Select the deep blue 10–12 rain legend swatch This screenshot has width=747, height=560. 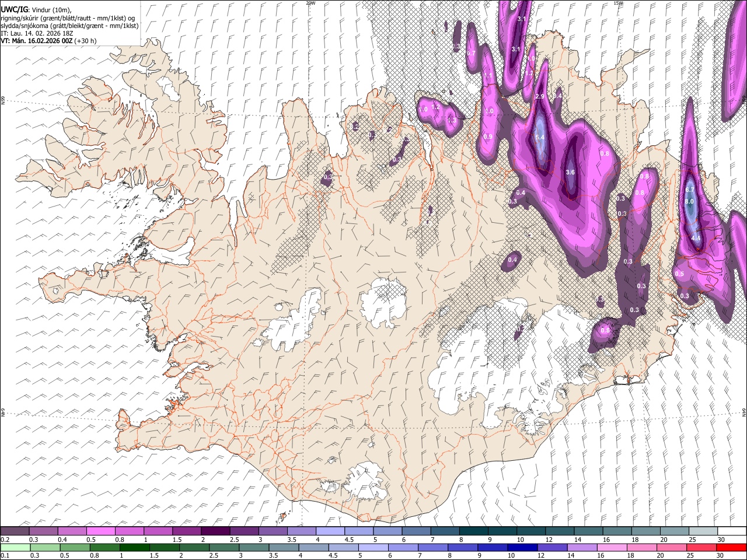click(x=523, y=547)
